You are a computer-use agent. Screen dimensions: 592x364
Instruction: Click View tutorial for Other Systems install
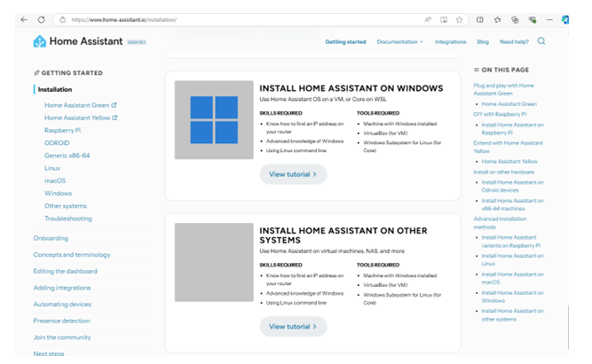click(293, 326)
